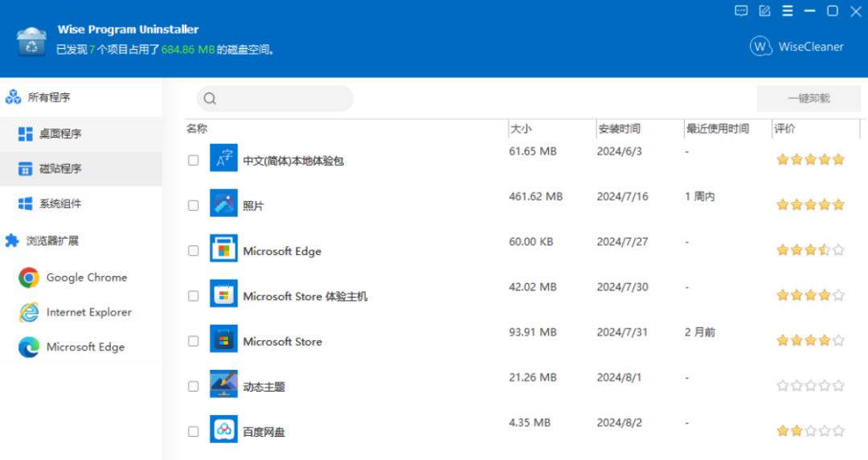The width and height of the screenshot is (868, 460).
Task: Click the 照片 app icon
Action: pos(223,203)
